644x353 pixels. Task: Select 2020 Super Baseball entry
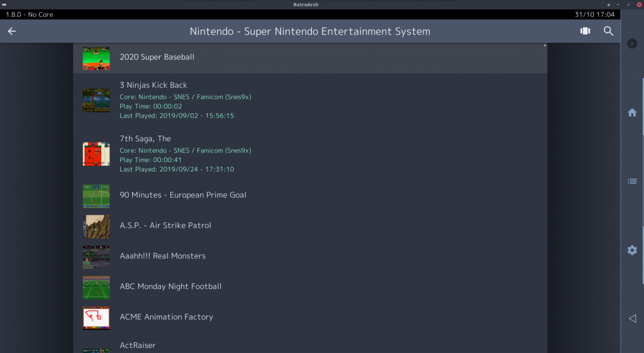click(x=310, y=58)
